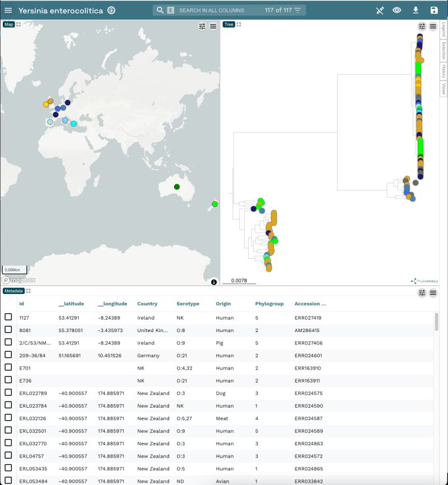
Task: Select the dark green Australia map marker
Action: pos(177,187)
